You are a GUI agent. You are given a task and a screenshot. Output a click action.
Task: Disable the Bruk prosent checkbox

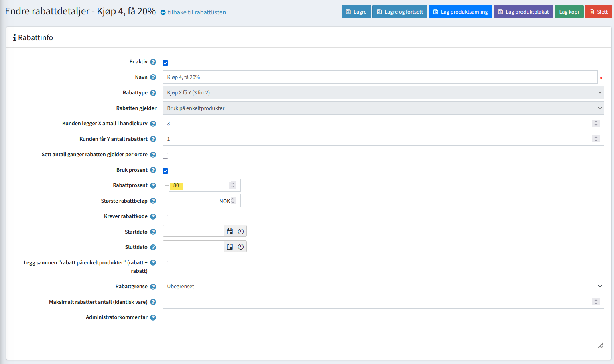[x=165, y=171]
